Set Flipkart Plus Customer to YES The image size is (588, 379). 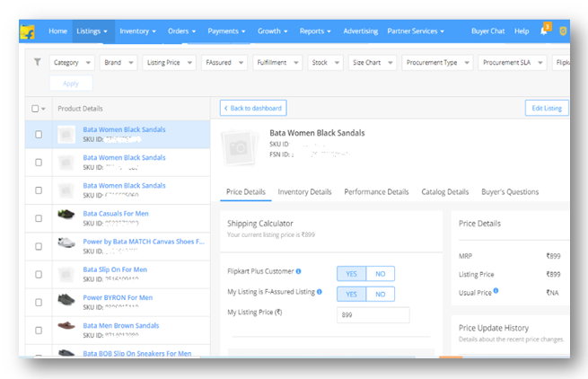point(351,274)
